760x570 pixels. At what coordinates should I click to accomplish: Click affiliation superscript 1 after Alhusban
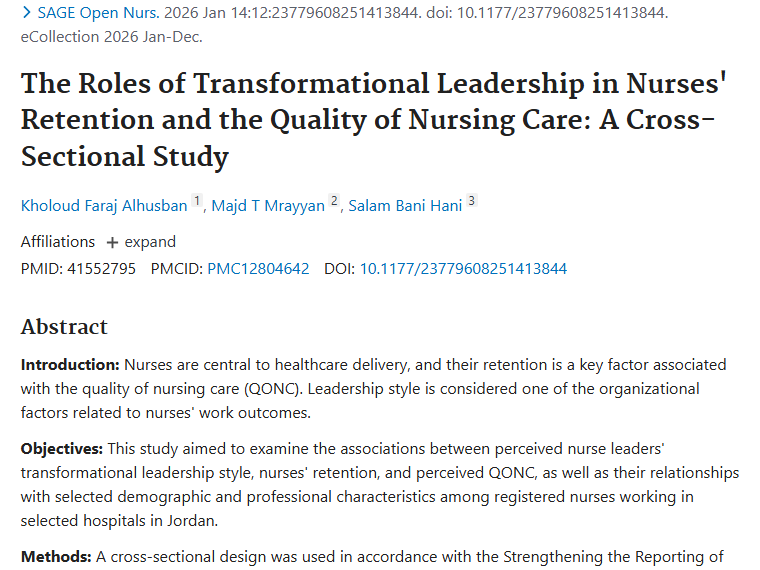pos(197,202)
